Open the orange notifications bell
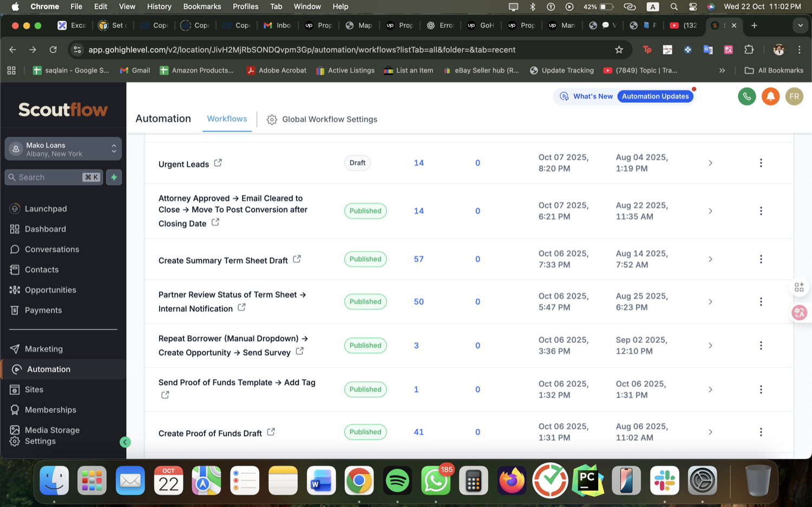 770,96
